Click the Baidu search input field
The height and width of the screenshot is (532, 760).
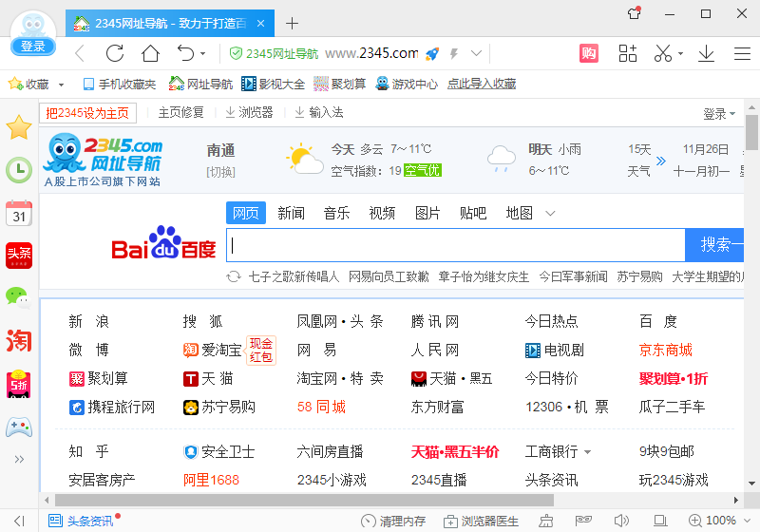pyautogui.click(x=456, y=245)
